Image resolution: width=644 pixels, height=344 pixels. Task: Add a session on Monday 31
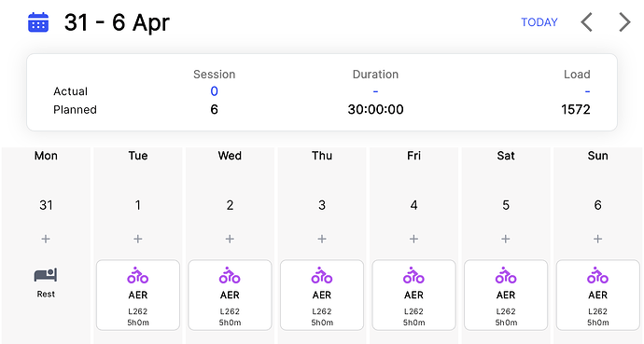pyautogui.click(x=46, y=239)
